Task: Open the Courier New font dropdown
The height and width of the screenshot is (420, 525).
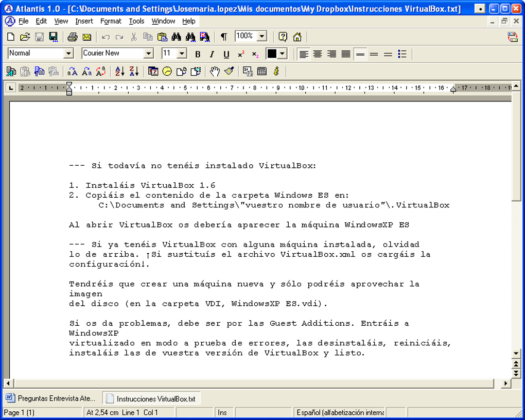Action: [149, 53]
